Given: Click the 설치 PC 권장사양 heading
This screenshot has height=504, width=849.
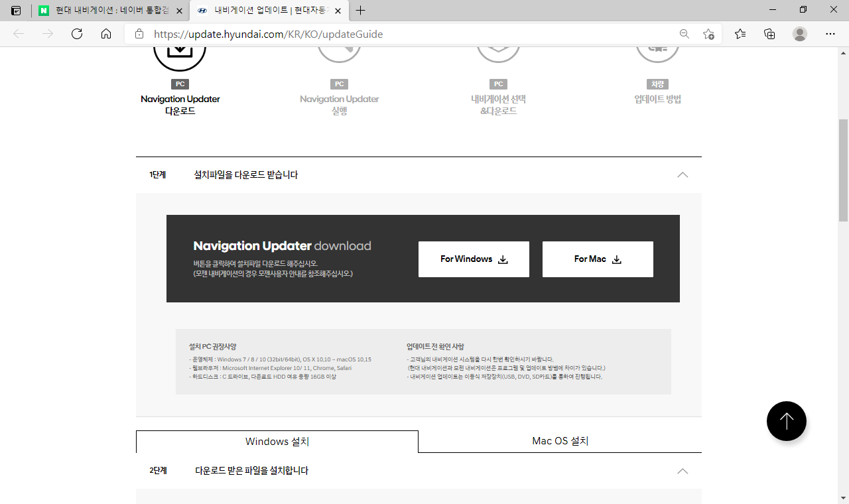Looking at the screenshot, I should [212, 347].
